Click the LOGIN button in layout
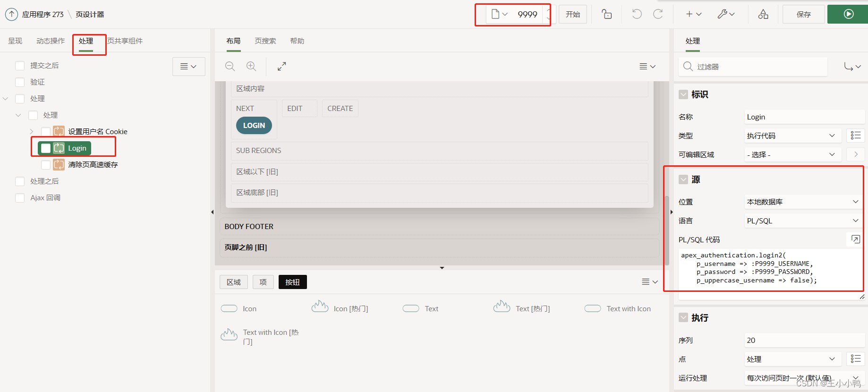This screenshot has width=868, height=392. (x=254, y=125)
